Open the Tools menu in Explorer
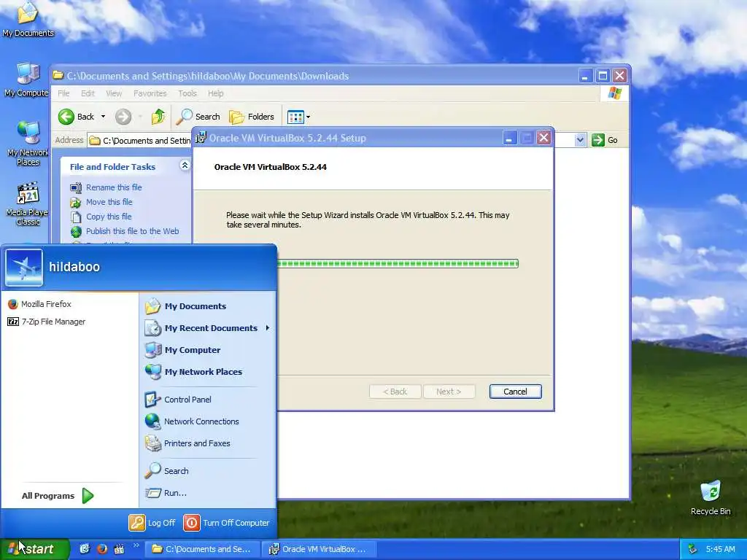747x560 pixels. [x=187, y=93]
